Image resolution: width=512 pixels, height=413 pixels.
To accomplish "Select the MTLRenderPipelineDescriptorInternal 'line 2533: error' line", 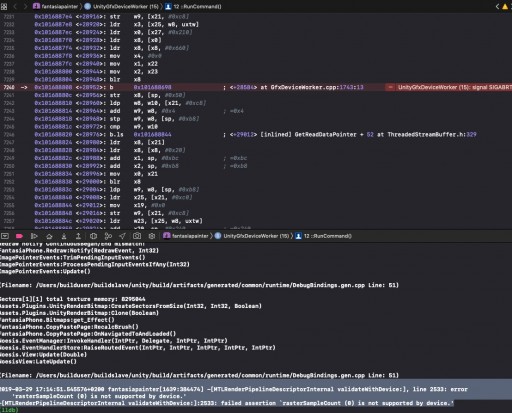I will click(x=234, y=389).
